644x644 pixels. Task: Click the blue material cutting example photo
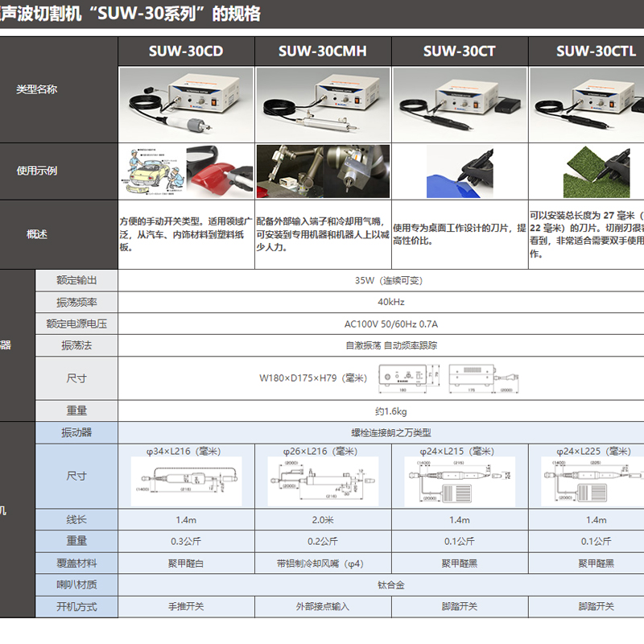point(460,171)
